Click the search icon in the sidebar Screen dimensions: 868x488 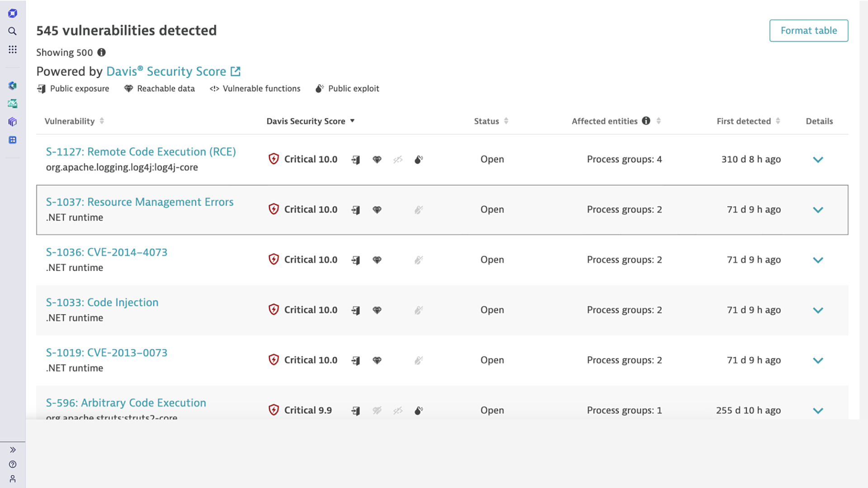[x=13, y=31]
